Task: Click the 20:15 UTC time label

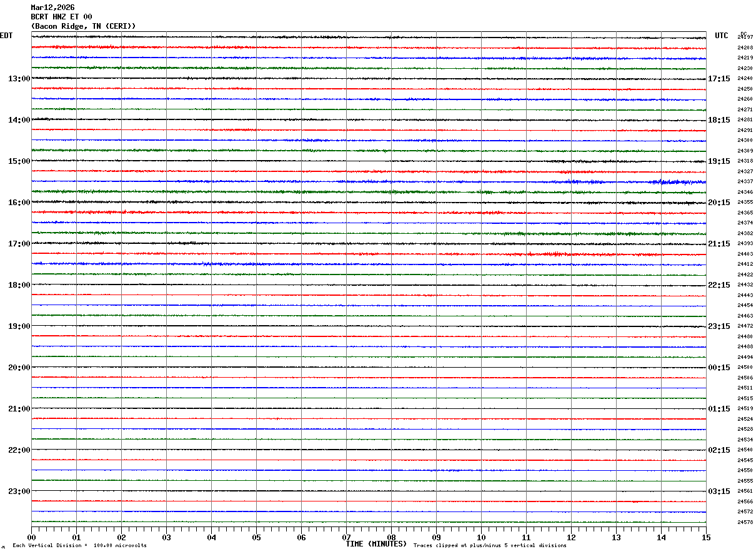Action: 719,203
